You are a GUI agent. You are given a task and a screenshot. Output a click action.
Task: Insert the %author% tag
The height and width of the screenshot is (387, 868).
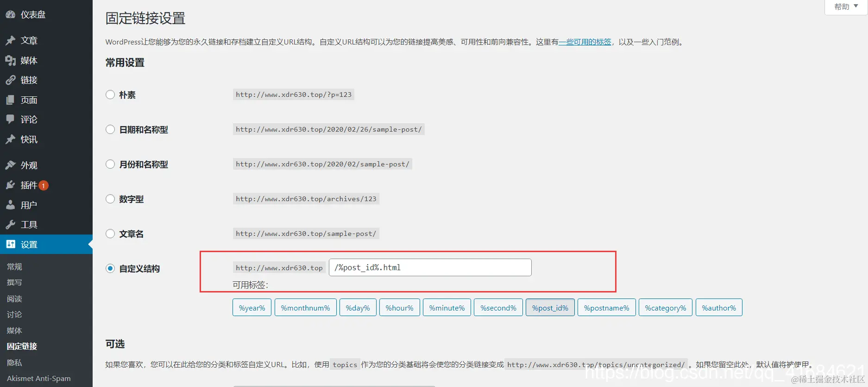pos(719,308)
